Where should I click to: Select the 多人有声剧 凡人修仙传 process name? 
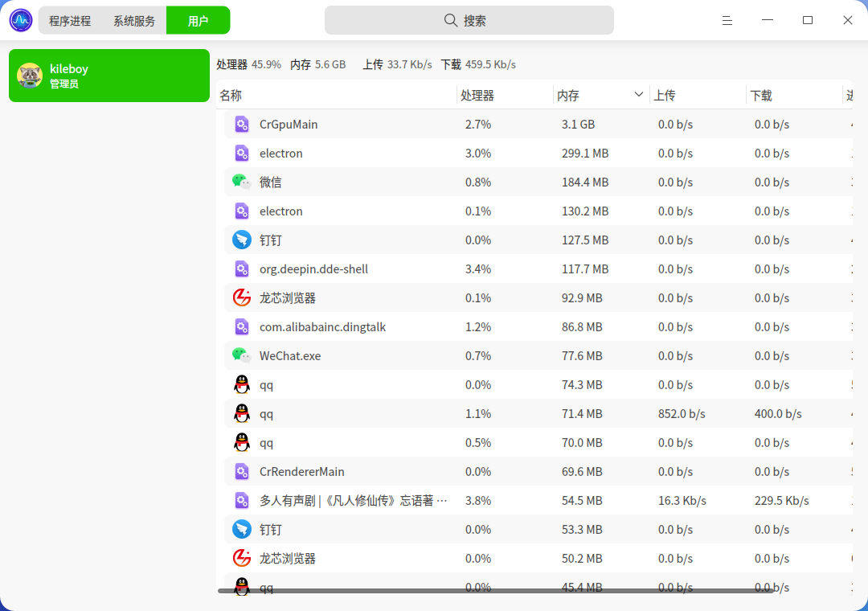tap(353, 500)
